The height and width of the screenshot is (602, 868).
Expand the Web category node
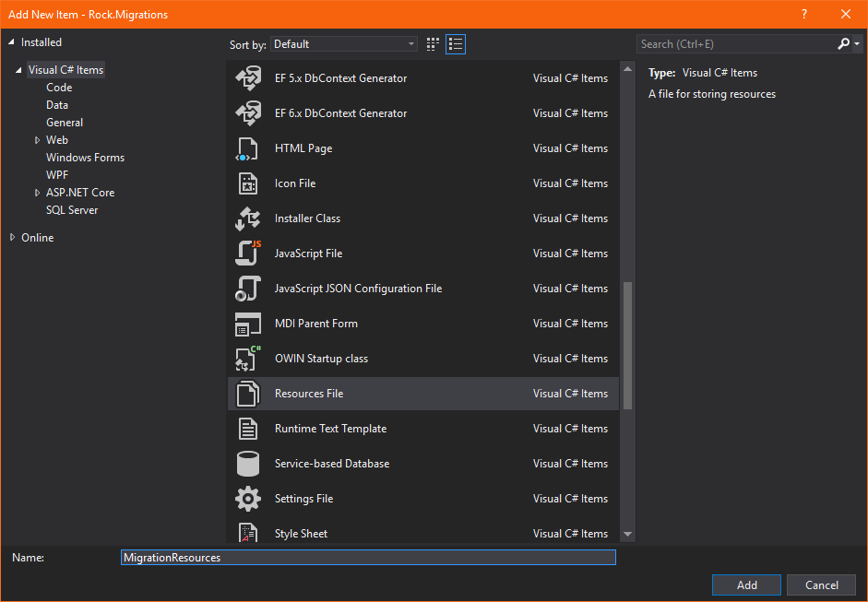(x=37, y=140)
